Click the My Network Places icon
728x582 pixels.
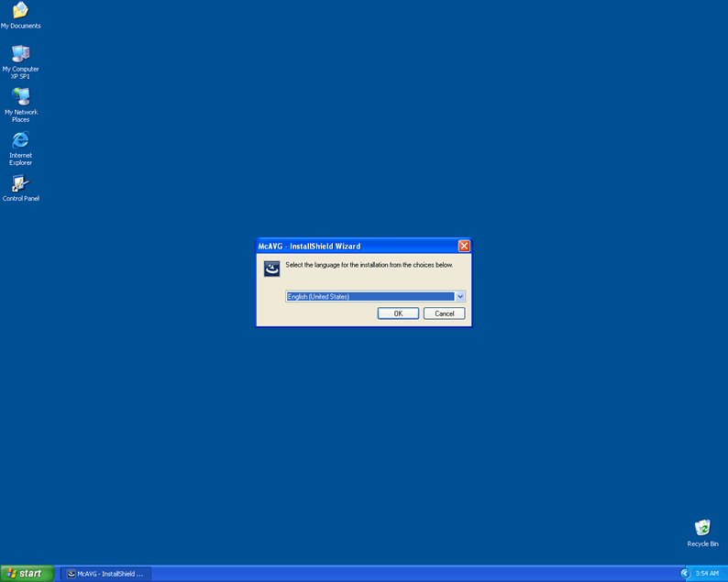click(20, 97)
